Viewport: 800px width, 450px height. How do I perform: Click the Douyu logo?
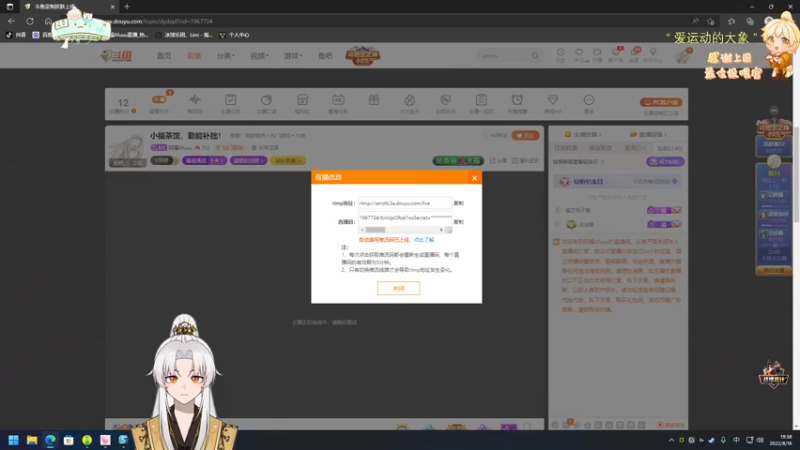[116, 56]
